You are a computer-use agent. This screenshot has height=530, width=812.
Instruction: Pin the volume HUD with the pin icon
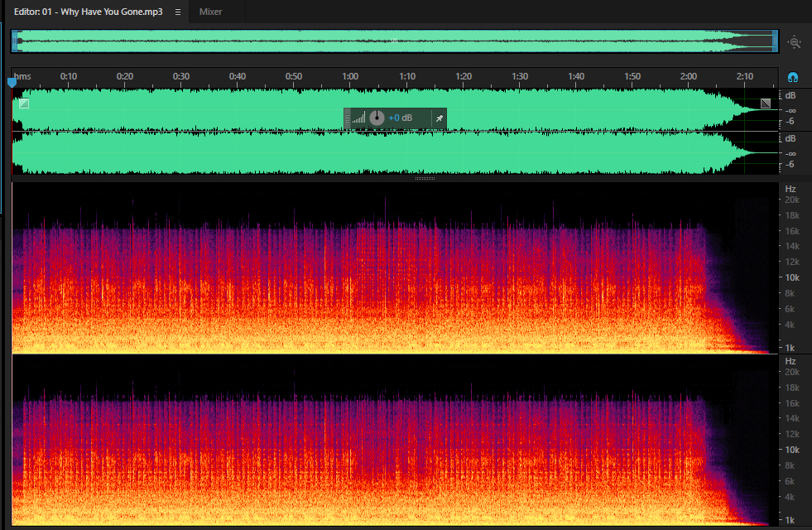440,118
